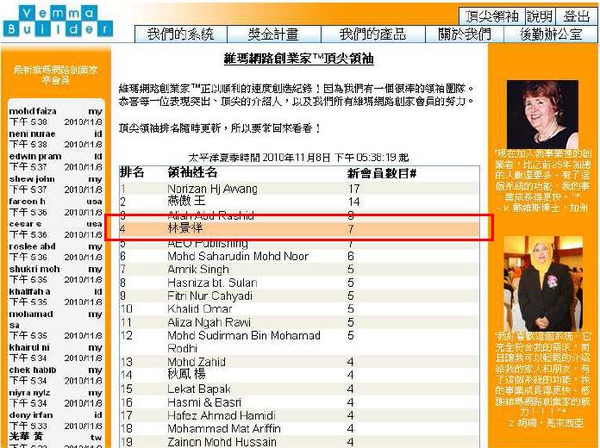Click leader name Lekat Bapak

click(x=199, y=389)
